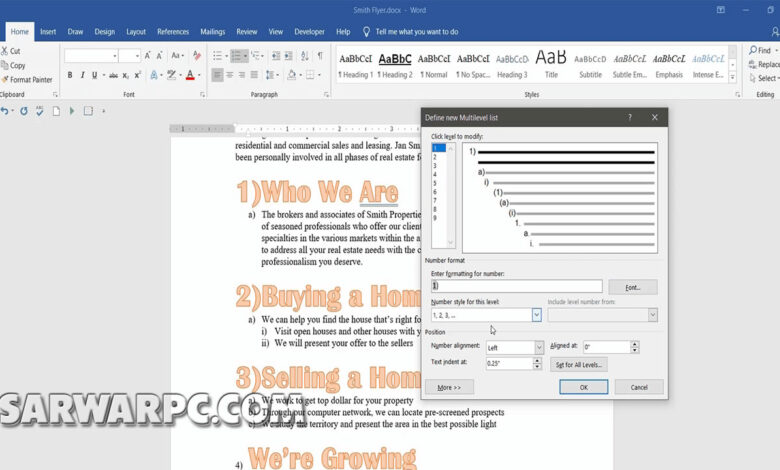Open Number alignment dropdown
Viewport: 780px width, 470px height.
[x=539, y=347]
